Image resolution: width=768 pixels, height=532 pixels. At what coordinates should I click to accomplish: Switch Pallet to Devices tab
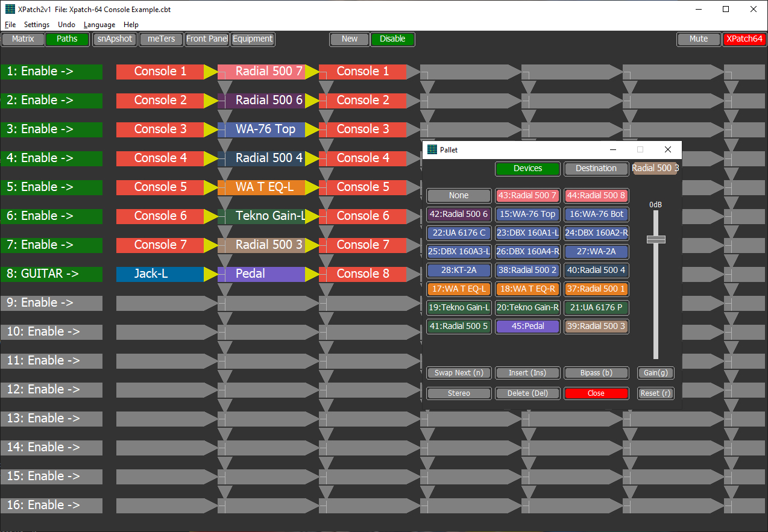tap(527, 169)
